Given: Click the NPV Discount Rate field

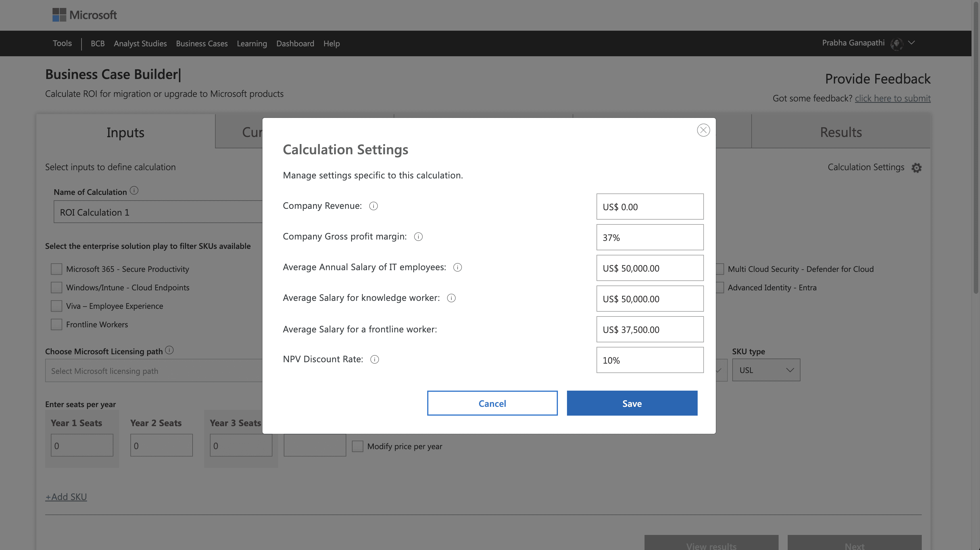Looking at the screenshot, I should click(650, 360).
